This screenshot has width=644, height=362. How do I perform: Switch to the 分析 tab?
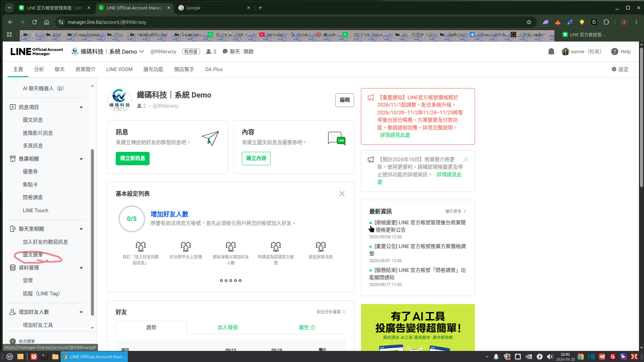point(39,69)
